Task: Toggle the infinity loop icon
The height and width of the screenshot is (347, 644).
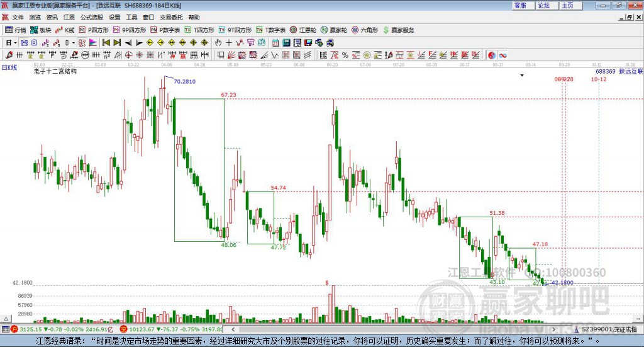Action: point(502,55)
